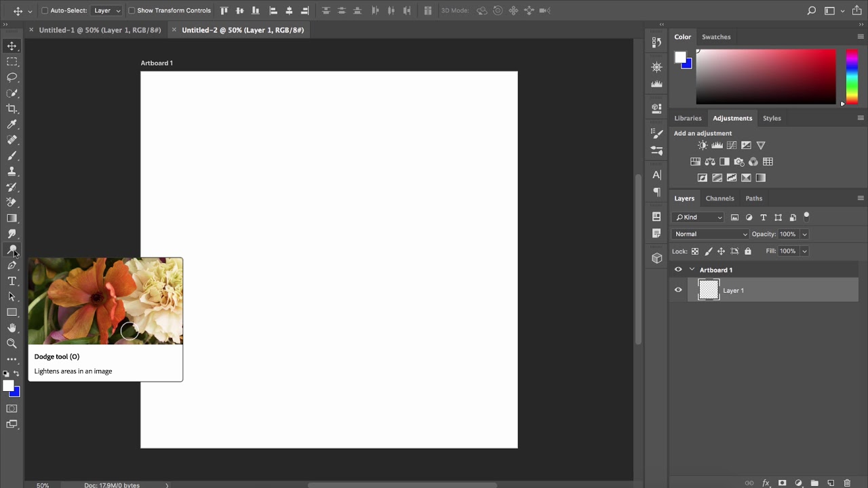Select the Eyedropper tool
The height and width of the screenshot is (488, 868).
12,124
